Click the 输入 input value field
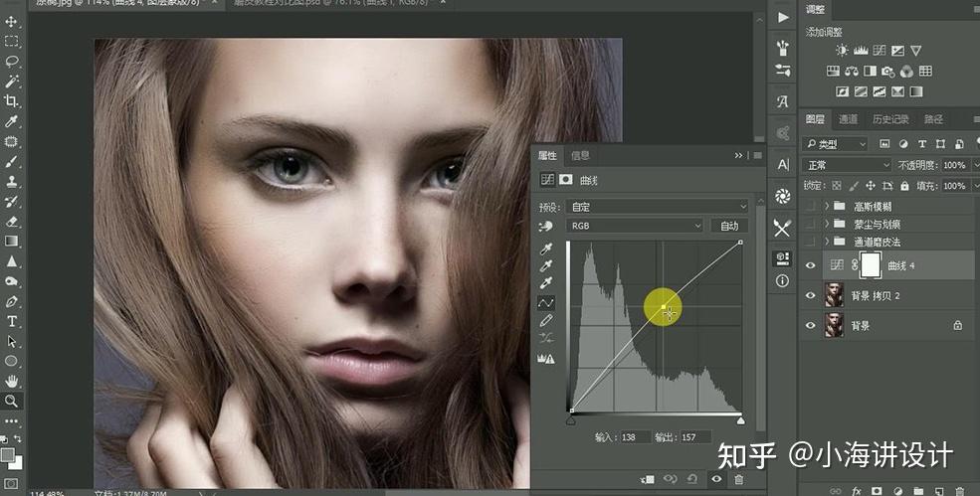The width and height of the screenshot is (980, 496). (x=635, y=437)
